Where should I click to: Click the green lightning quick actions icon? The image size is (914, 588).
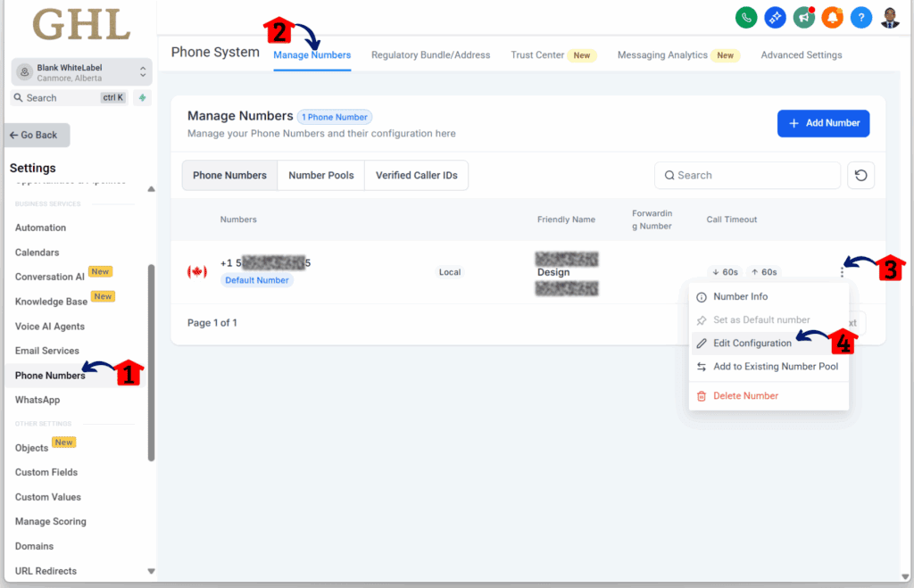pyautogui.click(x=142, y=98)
